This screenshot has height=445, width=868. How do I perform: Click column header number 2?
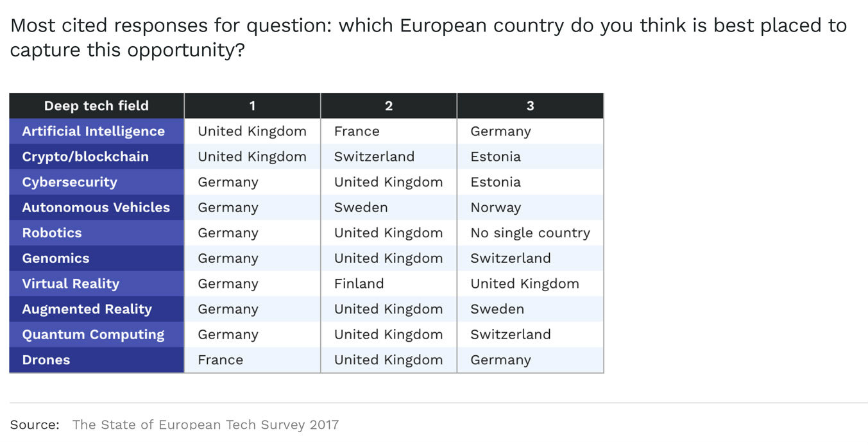click(x=389, y=106)
